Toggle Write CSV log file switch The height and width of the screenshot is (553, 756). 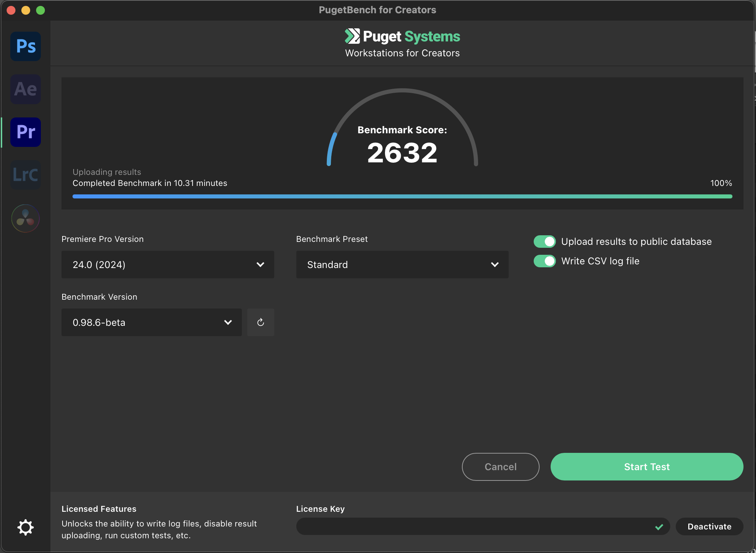tap(545, 261)
